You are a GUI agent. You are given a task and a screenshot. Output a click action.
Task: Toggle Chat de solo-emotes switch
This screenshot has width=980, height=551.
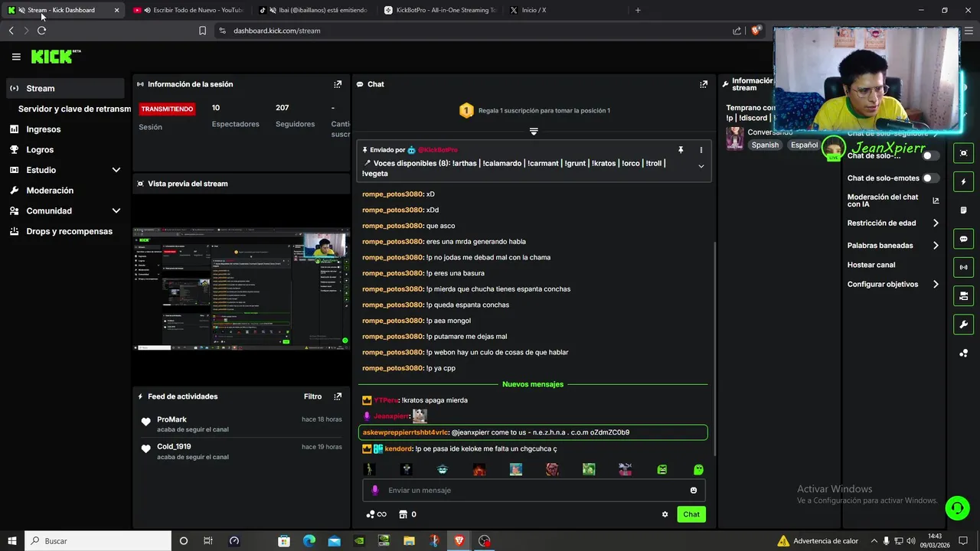pos(930,178)
